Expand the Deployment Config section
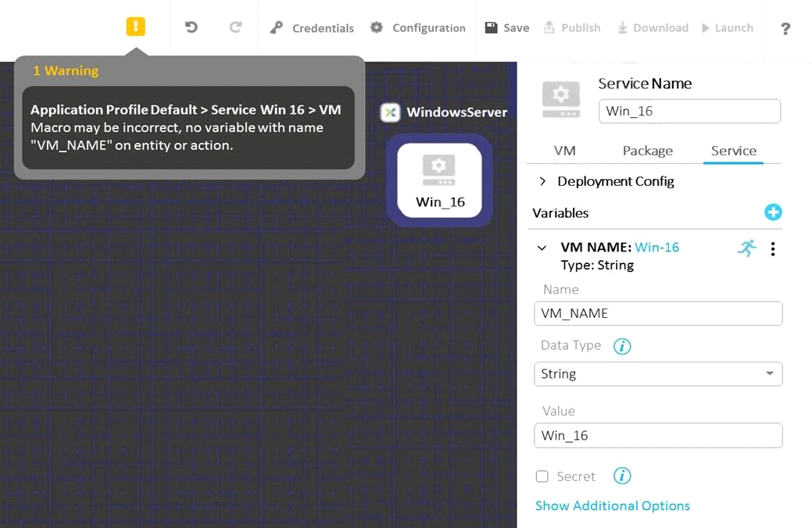Screen dimensions: 812x528 pos(542,181)
